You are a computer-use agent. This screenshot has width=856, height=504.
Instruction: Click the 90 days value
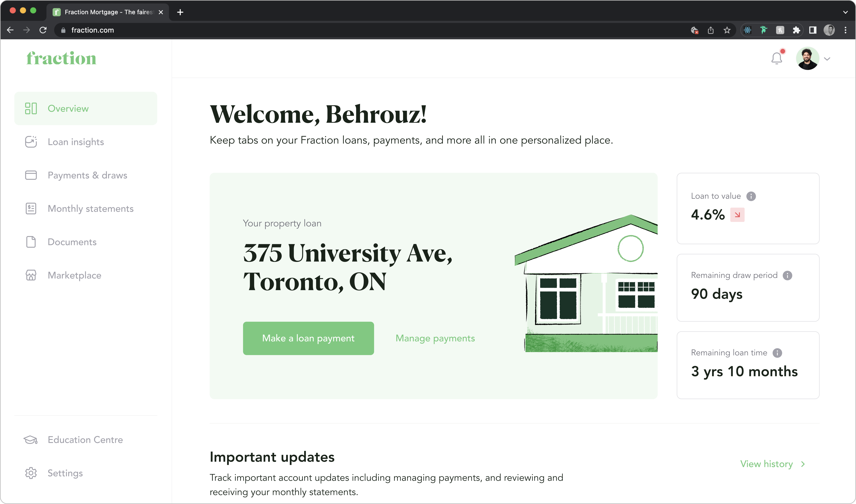tap(717, 294)
